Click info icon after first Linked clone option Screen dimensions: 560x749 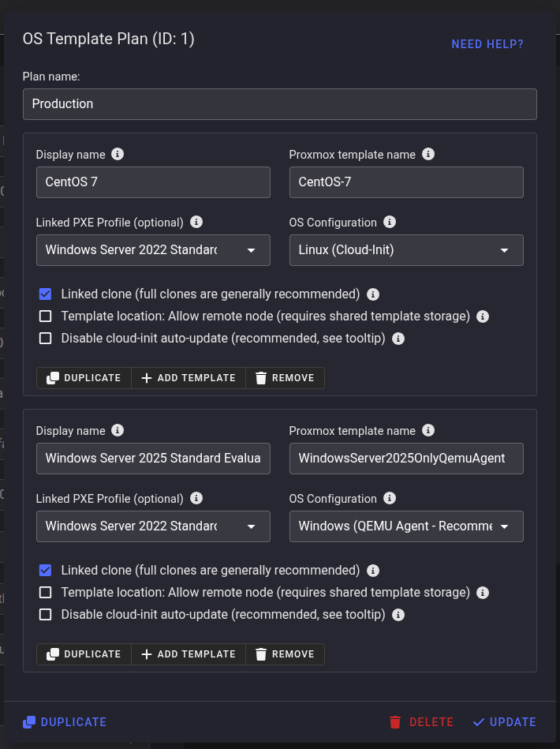pos(373,294)
